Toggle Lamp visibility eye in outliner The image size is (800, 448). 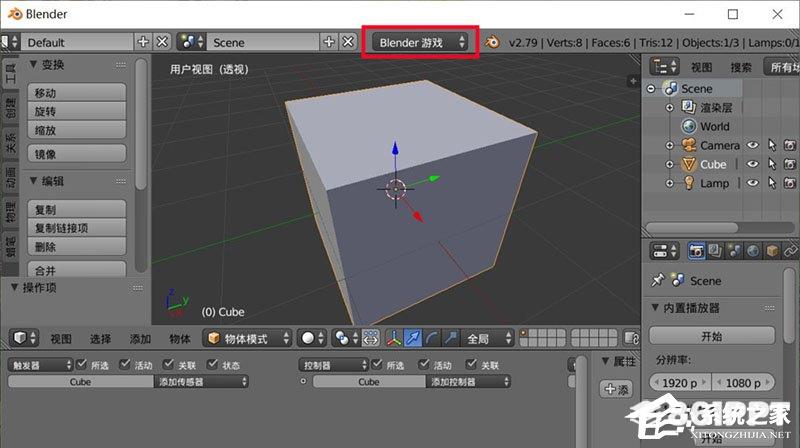click(753, 183)
